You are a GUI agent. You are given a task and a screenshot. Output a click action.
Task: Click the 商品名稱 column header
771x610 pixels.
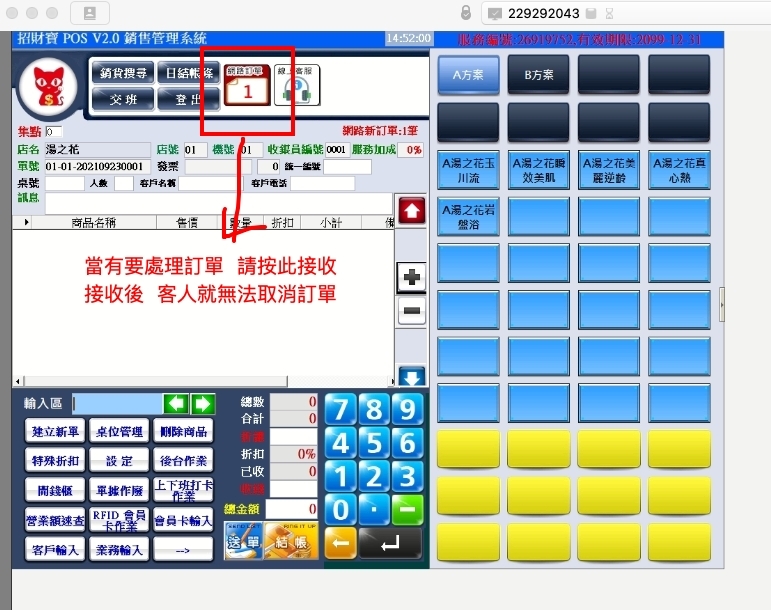pos(93,223)
